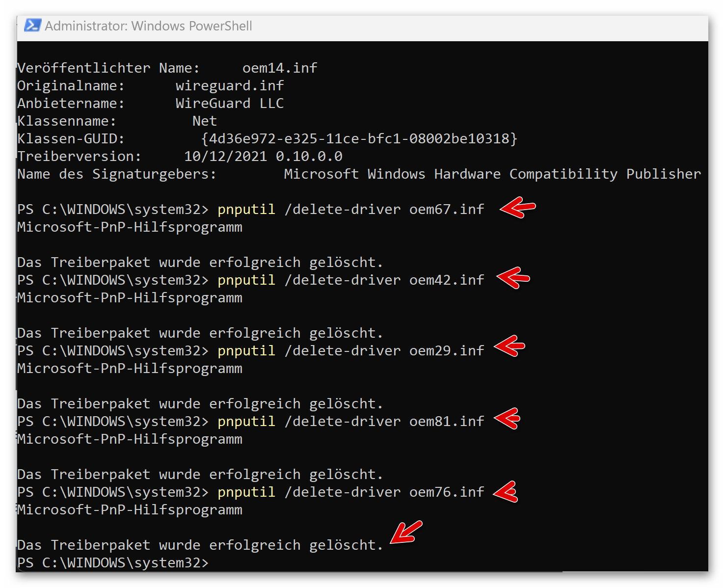Select the Klassen-GUID value in braces
Image resolution: width=724 pixels, height=588 pixels.
[359, 138]
